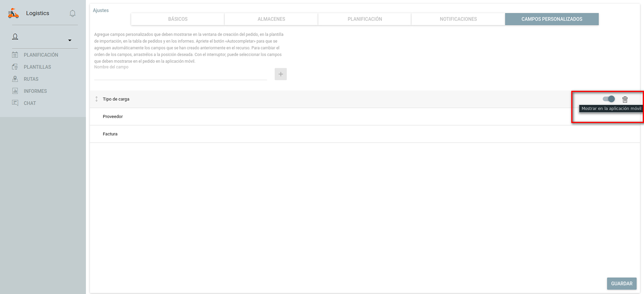The image size is (644, 294).
Task: Click the Informes chart icon
Action: pyautogui.click(x=15, y=91)
